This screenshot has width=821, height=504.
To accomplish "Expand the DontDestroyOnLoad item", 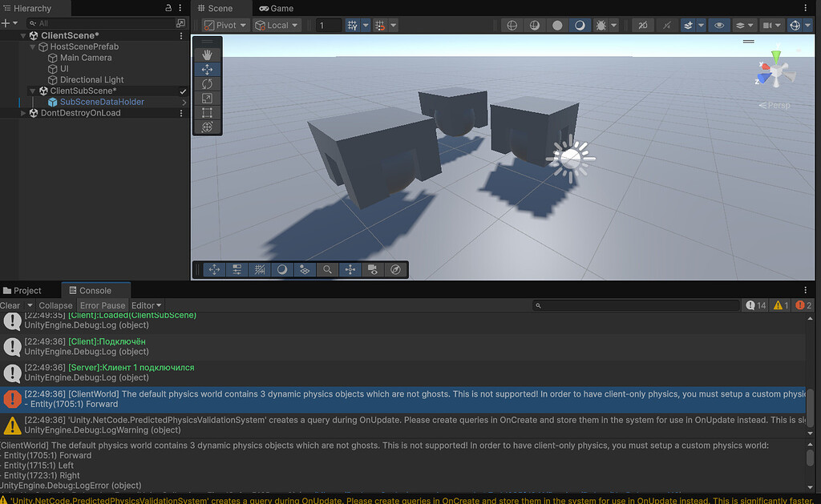I will 23,113.
